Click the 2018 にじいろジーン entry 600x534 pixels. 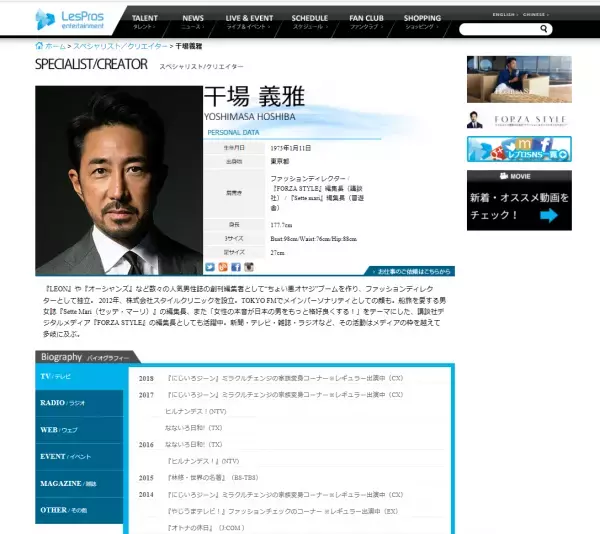coord(285,378)
